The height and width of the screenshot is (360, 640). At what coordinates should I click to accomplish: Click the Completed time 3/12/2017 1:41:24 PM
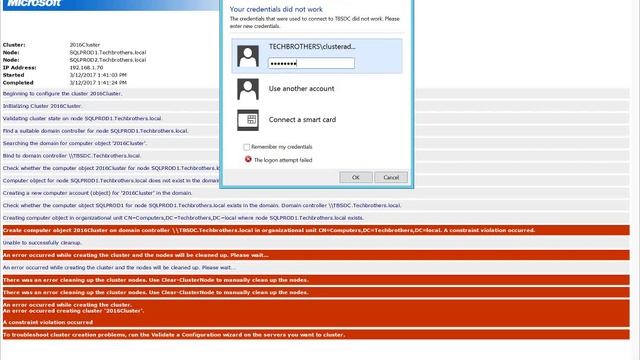pyautogui.click(x=98, y=82)
